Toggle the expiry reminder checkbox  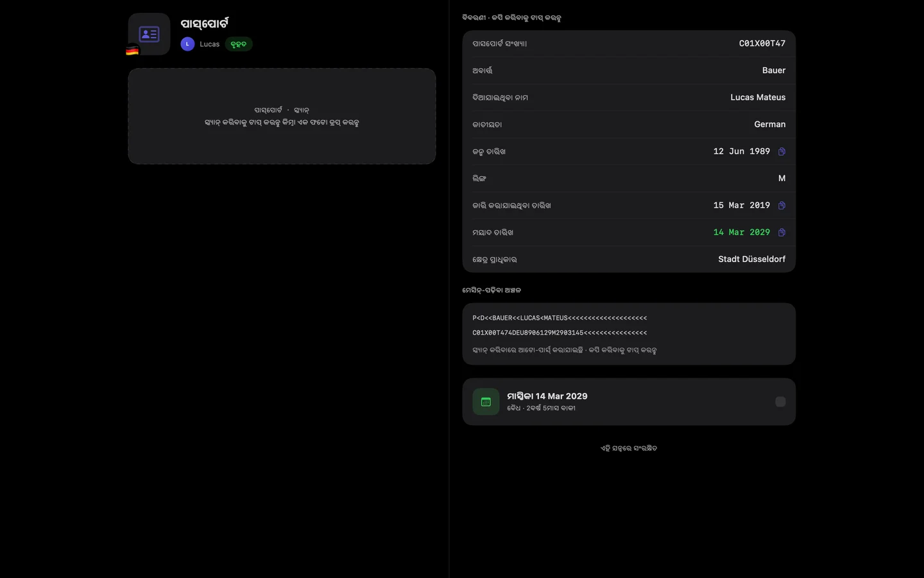click(780, 402)
